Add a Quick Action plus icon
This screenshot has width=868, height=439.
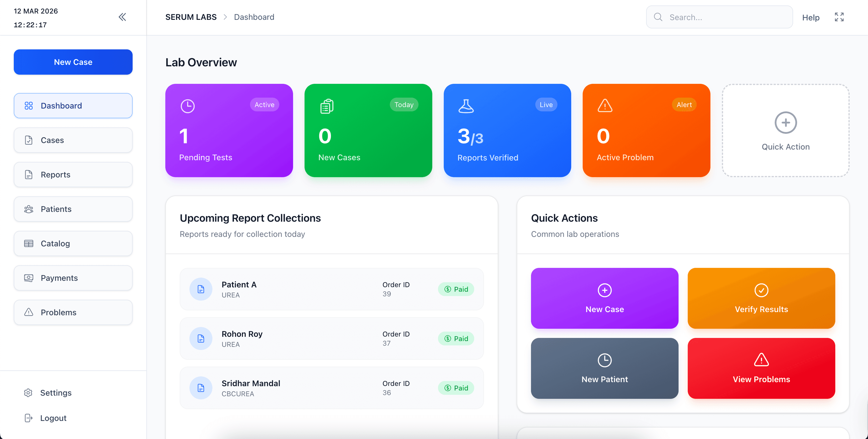(x=785, y=123)
